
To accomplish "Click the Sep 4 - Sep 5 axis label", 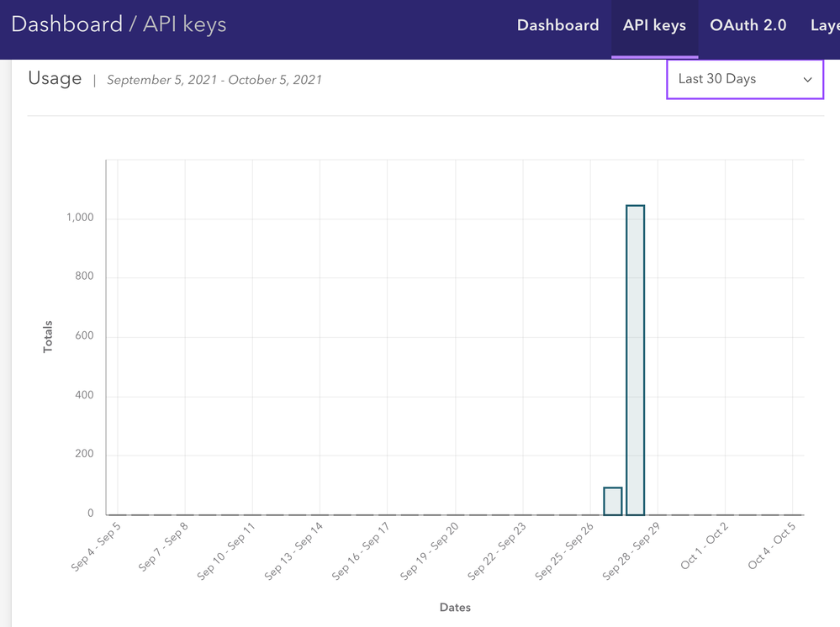I will [97, 546].
